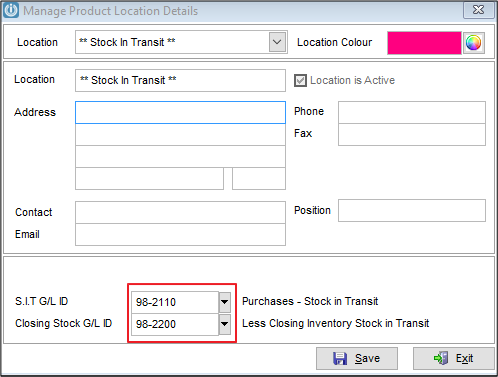Click the pink Location Colour swatch
Screen dimensions: 498x377
tap(424, 43)
